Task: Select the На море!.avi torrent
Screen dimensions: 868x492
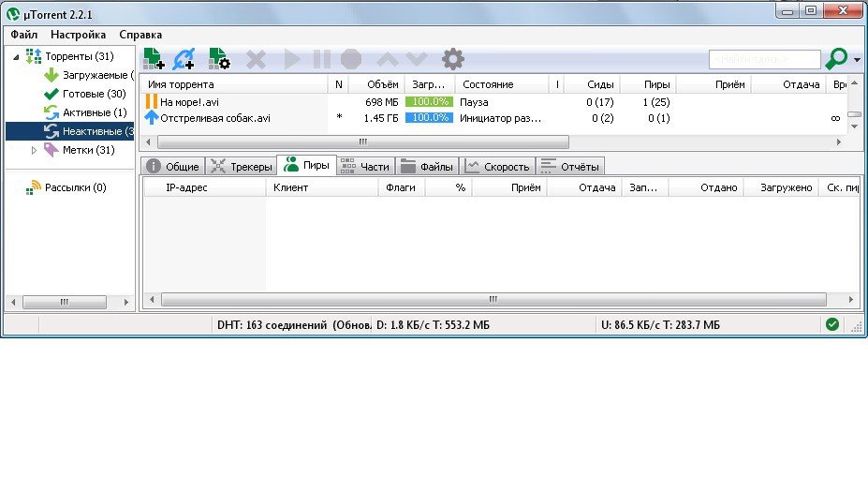Action: pyautogui.click(x=189, y=102)
